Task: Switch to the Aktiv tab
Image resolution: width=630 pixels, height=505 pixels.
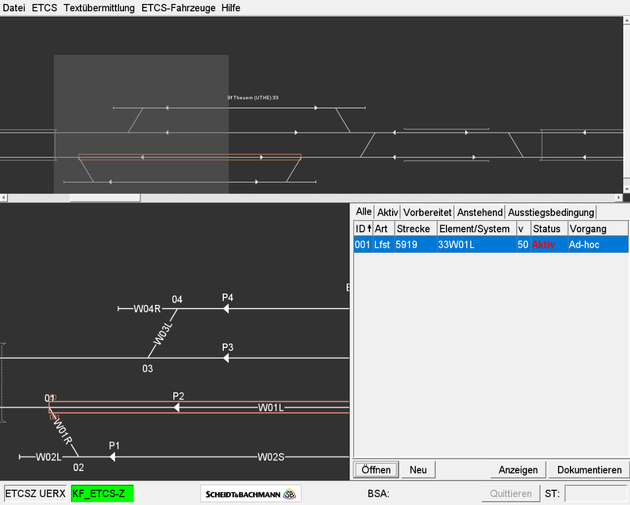Action: point(387,212)
